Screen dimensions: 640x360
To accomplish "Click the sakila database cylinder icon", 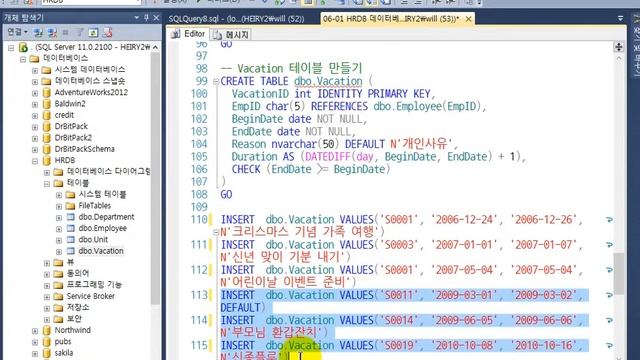I will coord(47,353).
